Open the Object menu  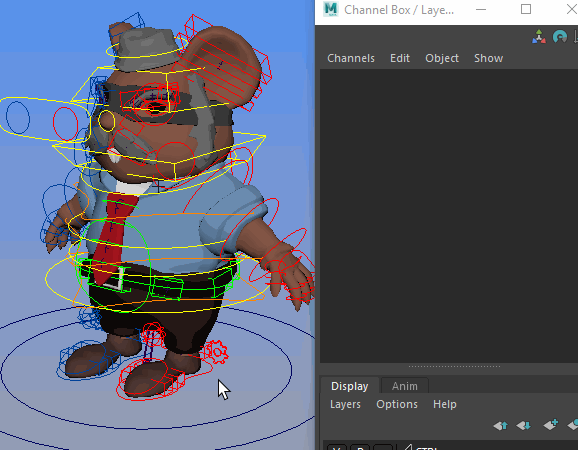pyautogui.click(x=442, y=58)
